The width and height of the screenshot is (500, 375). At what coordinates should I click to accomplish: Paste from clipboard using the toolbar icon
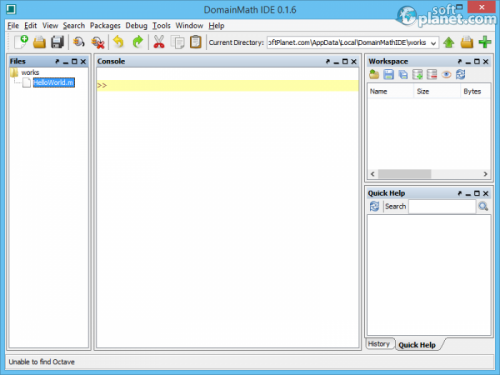(x=196, y=42)
